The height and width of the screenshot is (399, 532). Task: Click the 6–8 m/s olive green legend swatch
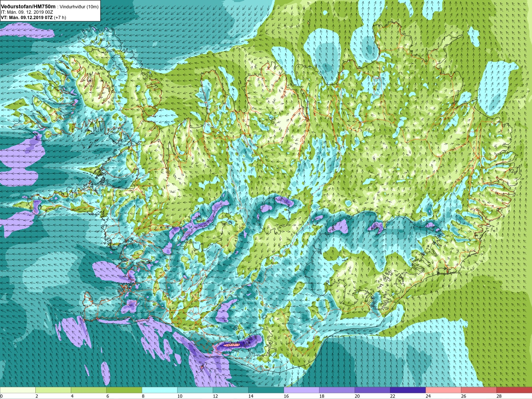[124, 390]
